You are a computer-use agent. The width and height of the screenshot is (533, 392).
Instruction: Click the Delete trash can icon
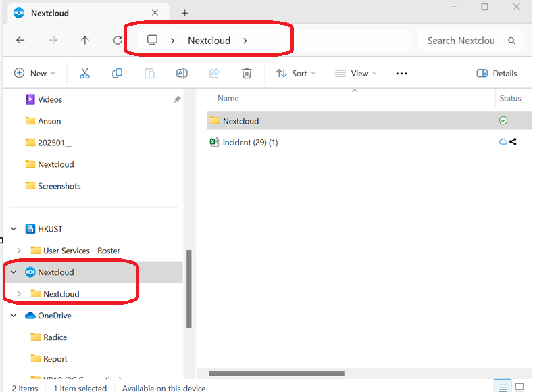tap(247, 73)
